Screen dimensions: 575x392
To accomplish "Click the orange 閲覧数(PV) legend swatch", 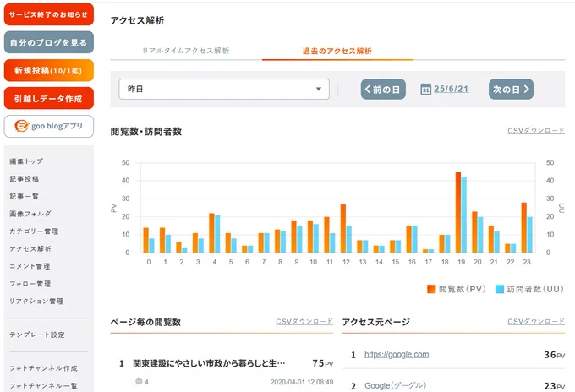I will coord(431,289).
